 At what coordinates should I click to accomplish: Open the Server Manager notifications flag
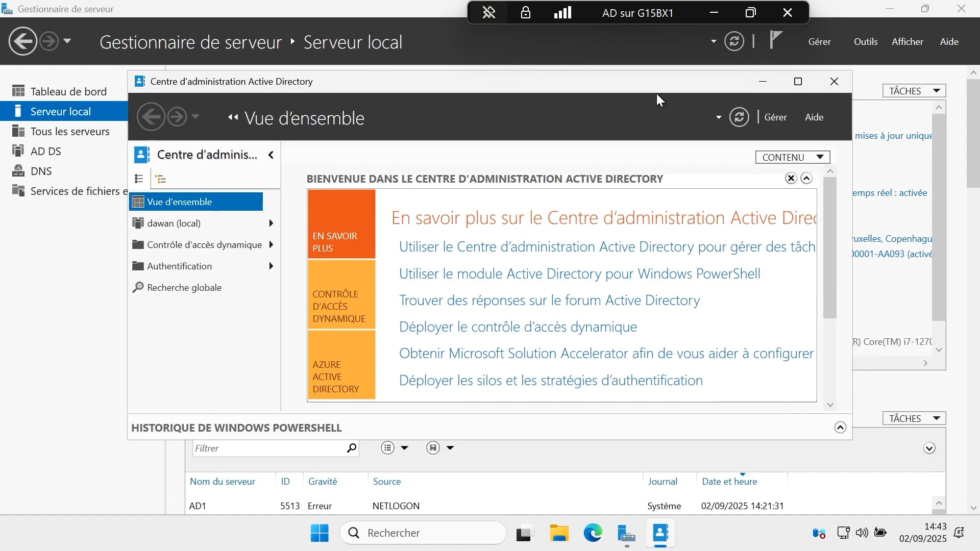coord(775,40)
